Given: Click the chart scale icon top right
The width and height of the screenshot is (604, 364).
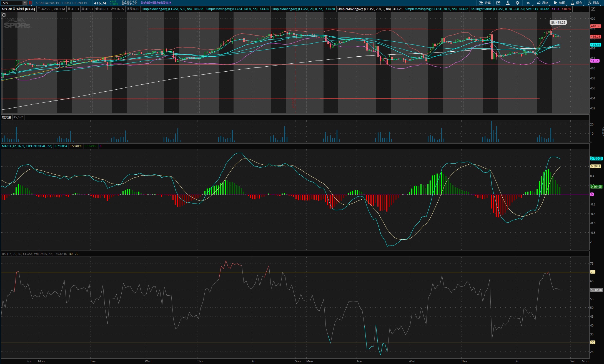Looking at the screenshot, I should pos(593,9).
